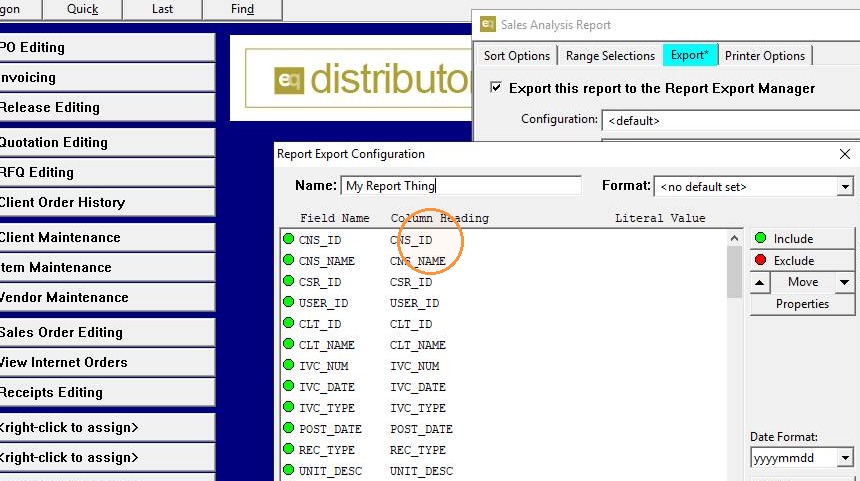The height and width of the screenshot is (481, 860).
Task: Open Invoicing from the sidebar
Action: pos(106,77)
